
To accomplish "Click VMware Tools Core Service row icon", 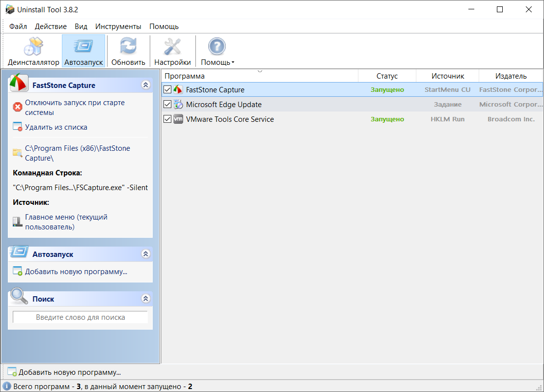I will [x=178, y=119].
